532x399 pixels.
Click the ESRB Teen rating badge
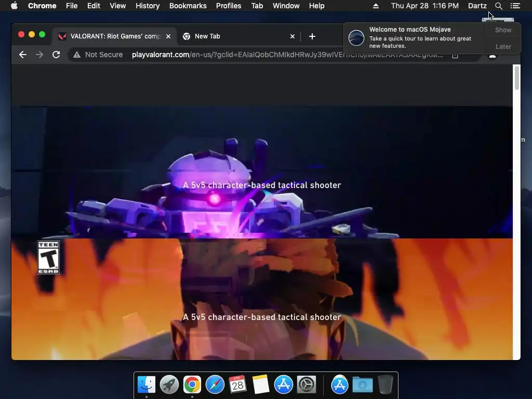tap(48, 258)
